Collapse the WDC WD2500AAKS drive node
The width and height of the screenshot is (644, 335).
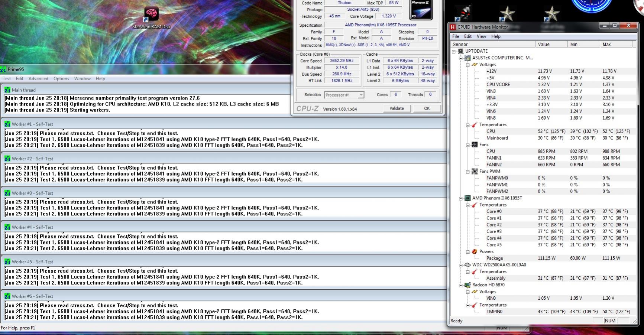[x=461, y=265]
